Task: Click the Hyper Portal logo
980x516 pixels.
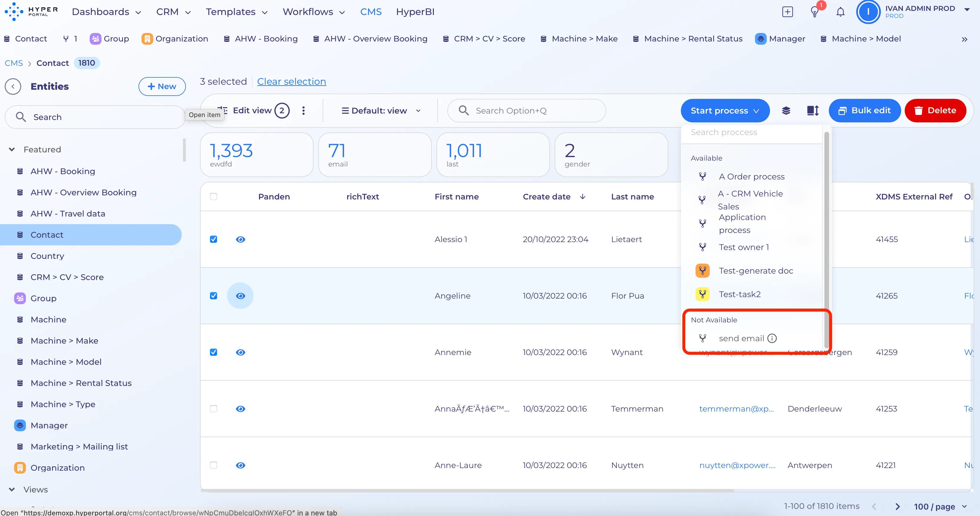Action: pyautogui.click(x=31, y=11)
